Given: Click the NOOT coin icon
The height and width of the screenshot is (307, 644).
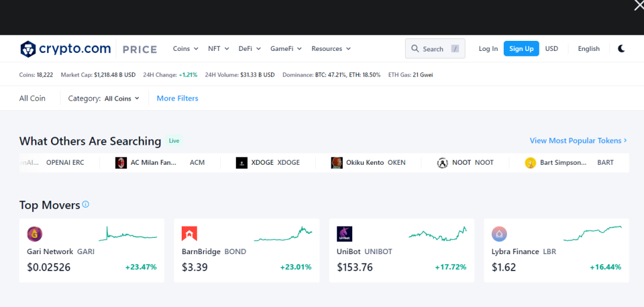Looking at the screenshot, I should tap(442, 163).
